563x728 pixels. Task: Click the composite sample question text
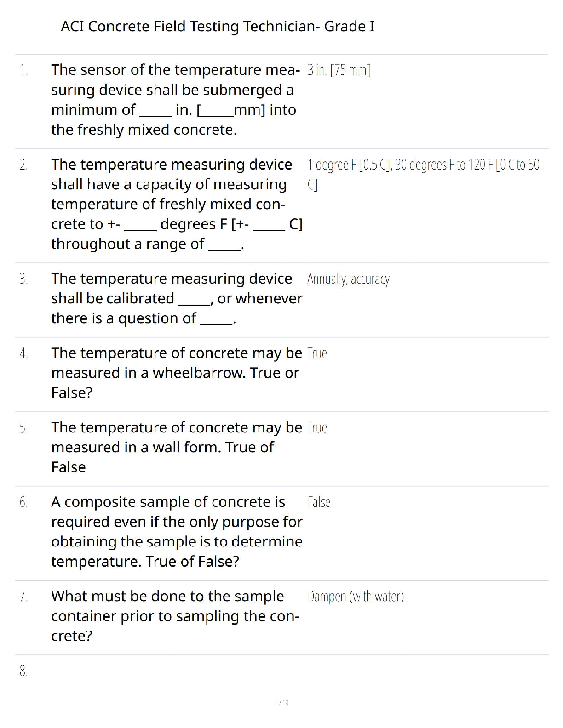point(176,532)
